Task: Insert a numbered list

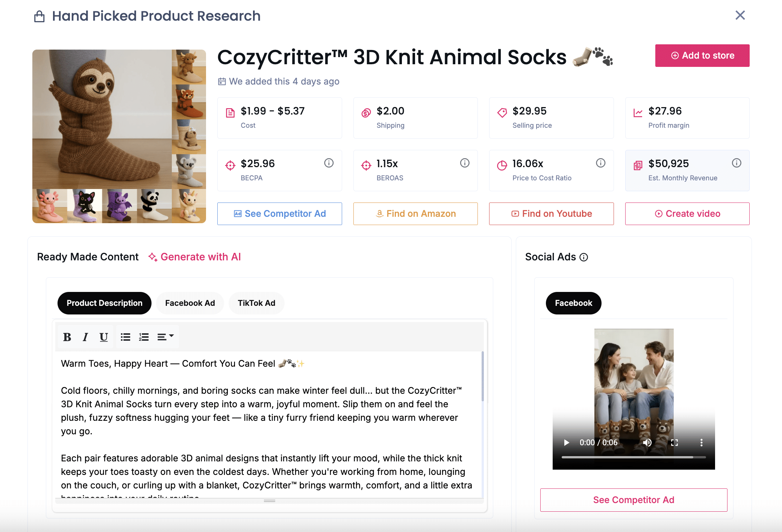Action: 144,337
